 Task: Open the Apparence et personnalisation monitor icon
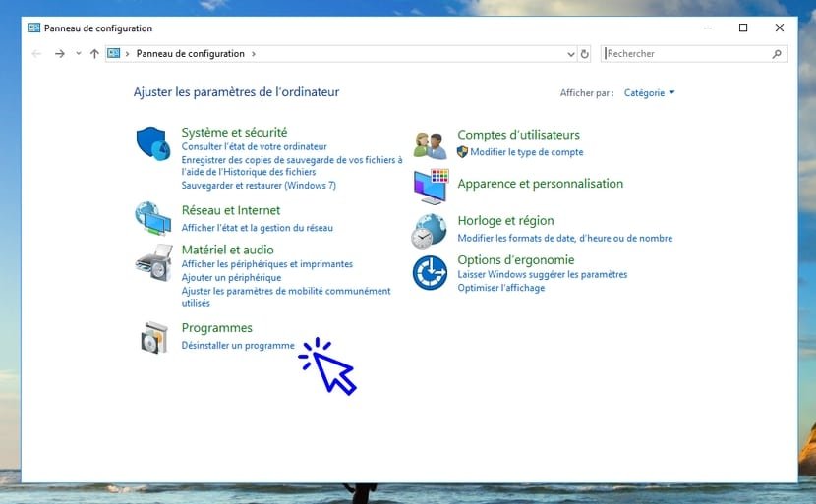click(x=431, y=187)
